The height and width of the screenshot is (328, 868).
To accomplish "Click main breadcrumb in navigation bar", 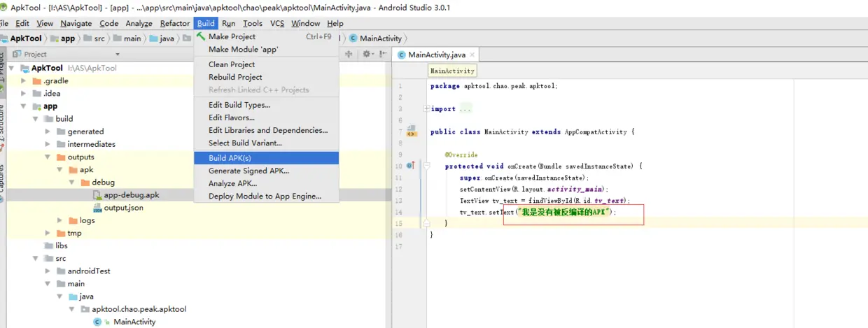I will coord(127,38).
